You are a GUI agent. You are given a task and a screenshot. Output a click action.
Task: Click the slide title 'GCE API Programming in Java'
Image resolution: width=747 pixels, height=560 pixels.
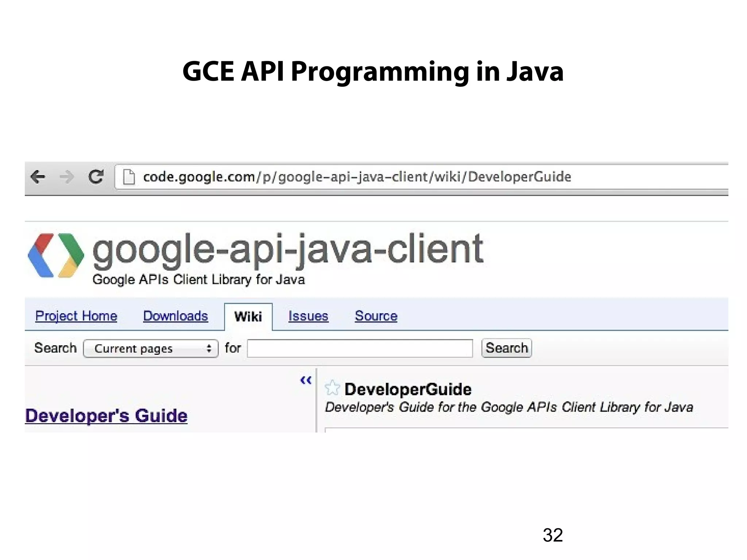(x=373, y=71)
